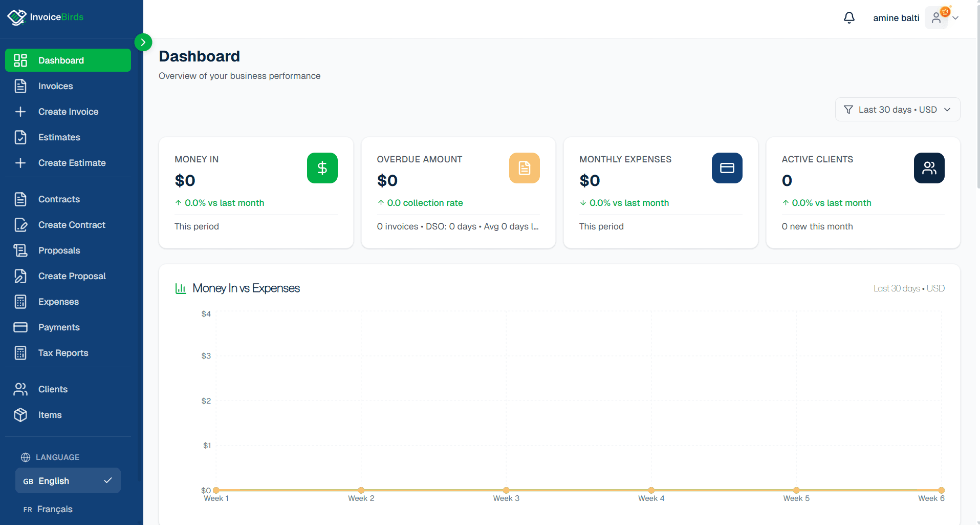Go to Estimates

click(x=68, y=137)
